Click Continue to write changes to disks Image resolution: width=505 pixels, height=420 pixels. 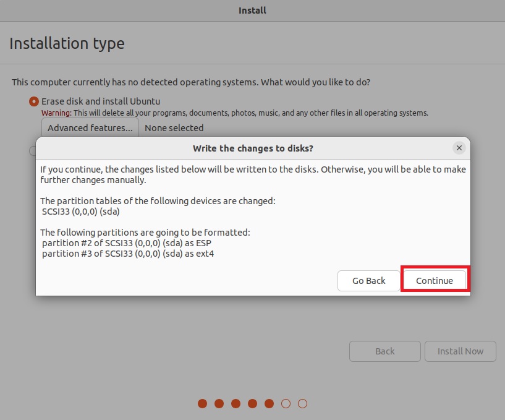click(434, 280)
